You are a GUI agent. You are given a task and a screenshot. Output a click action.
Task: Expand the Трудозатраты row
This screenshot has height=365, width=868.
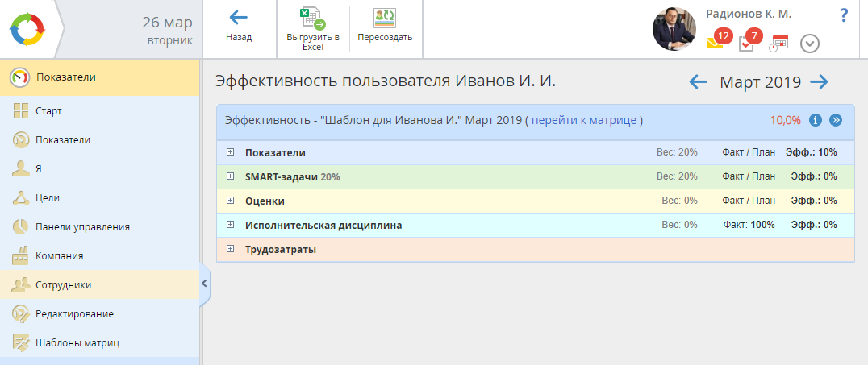(230, 249)
